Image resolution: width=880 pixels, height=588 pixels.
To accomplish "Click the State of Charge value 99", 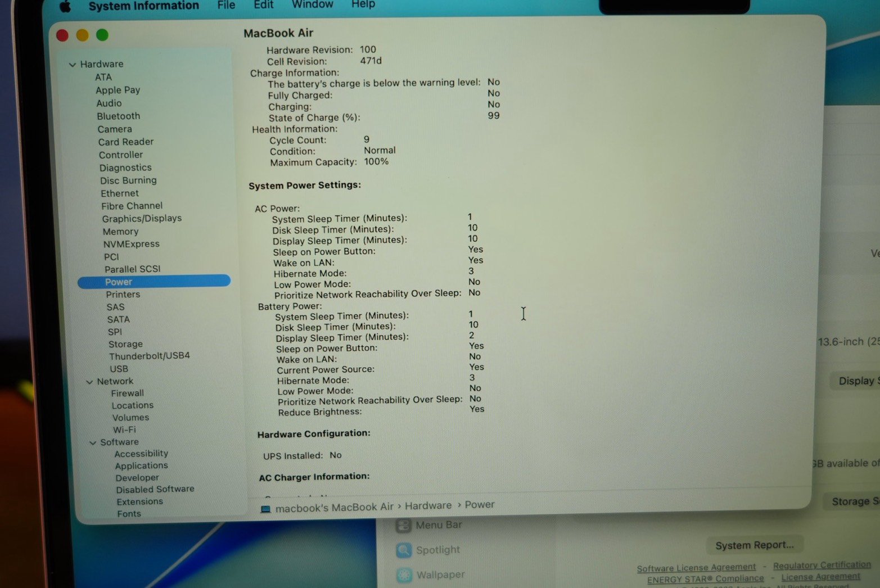I will [494, 115].
